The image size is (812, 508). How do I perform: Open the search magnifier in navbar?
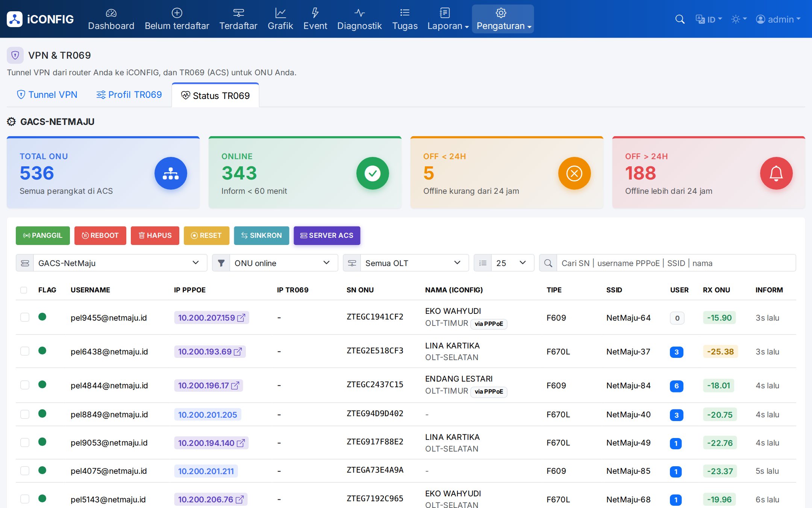680,19
